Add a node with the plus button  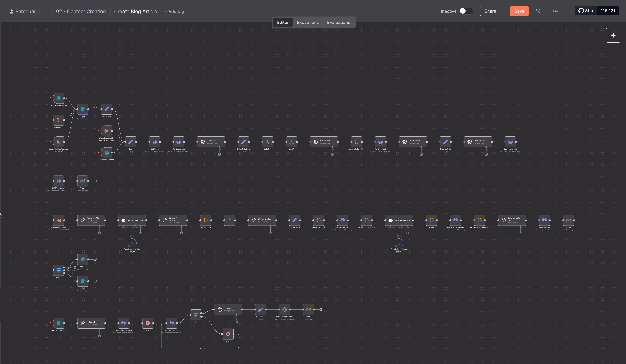[x=613, y=35]
